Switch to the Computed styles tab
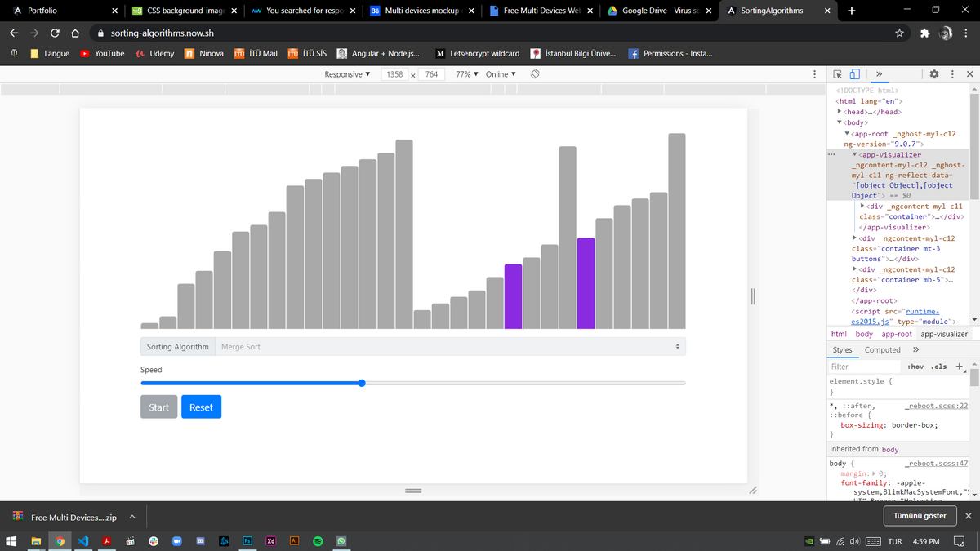980x551 pixels. tap(882, 349)
